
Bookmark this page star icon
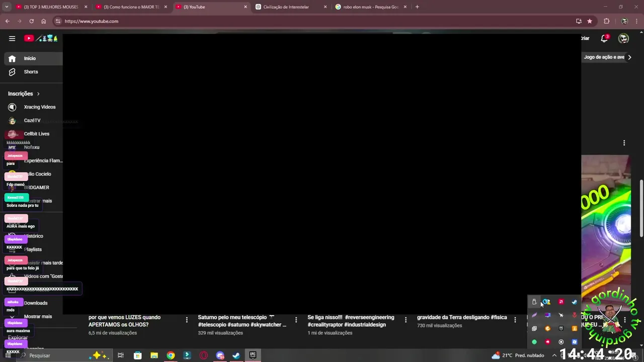590,21
